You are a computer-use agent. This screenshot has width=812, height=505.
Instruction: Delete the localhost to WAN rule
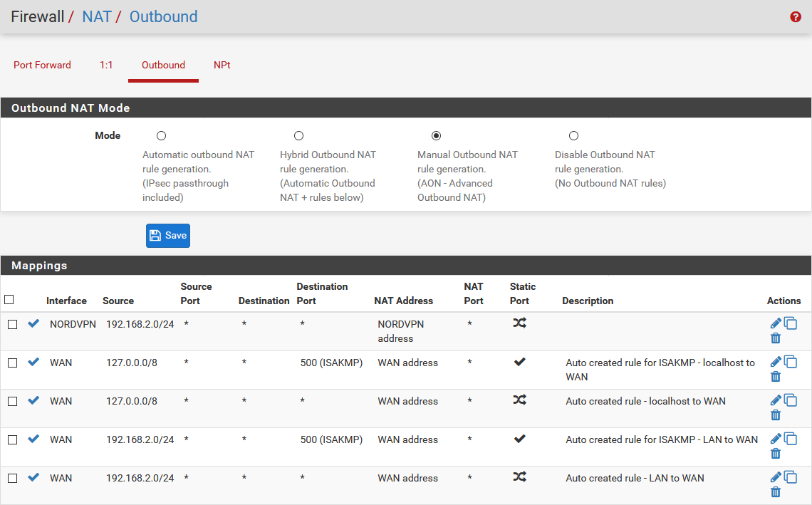(x=776, y=415)
